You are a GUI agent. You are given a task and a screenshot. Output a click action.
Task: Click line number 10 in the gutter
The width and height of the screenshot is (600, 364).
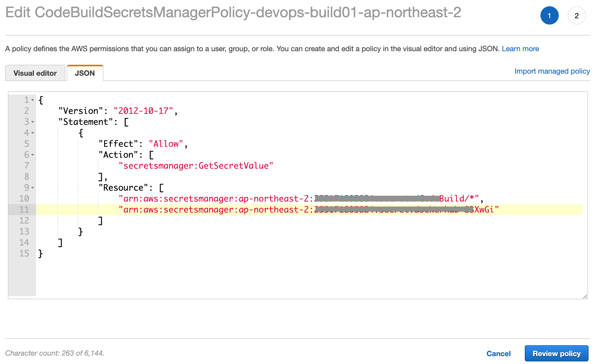[x=24, y=199]
